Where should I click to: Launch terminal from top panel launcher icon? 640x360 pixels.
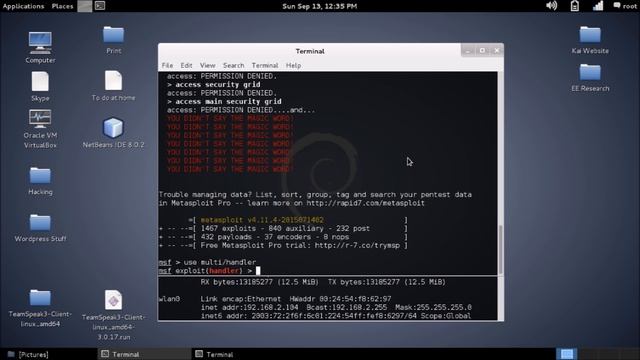[x=100, y=6]
